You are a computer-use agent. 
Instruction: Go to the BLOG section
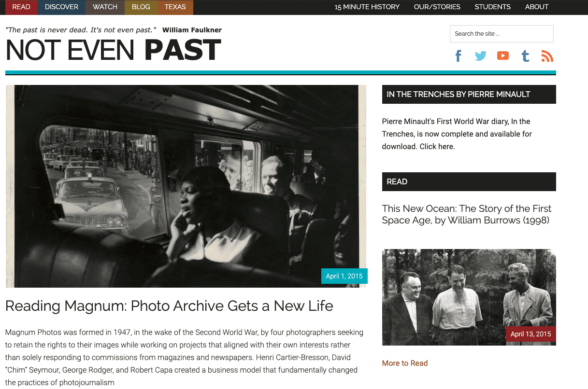click(141, 7)
